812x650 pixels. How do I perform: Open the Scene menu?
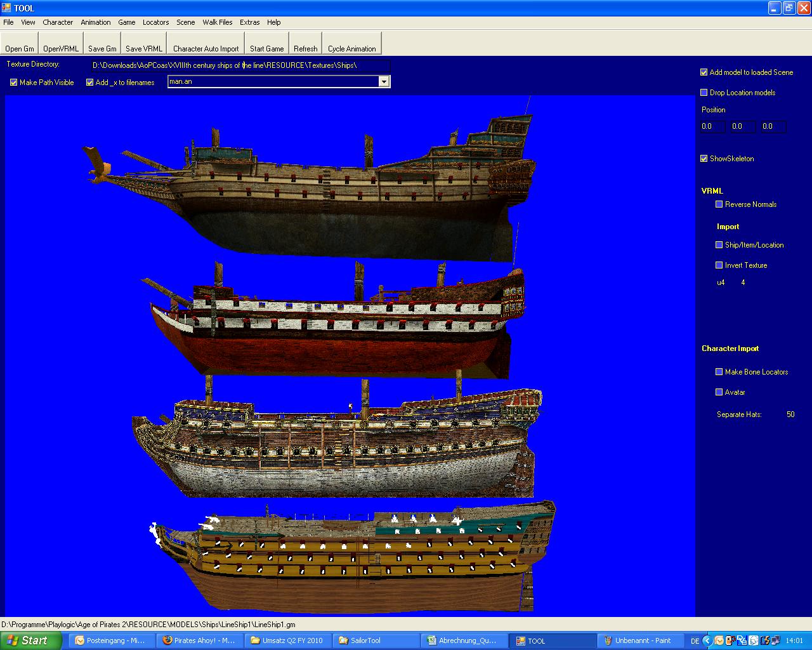click(186, 22)
